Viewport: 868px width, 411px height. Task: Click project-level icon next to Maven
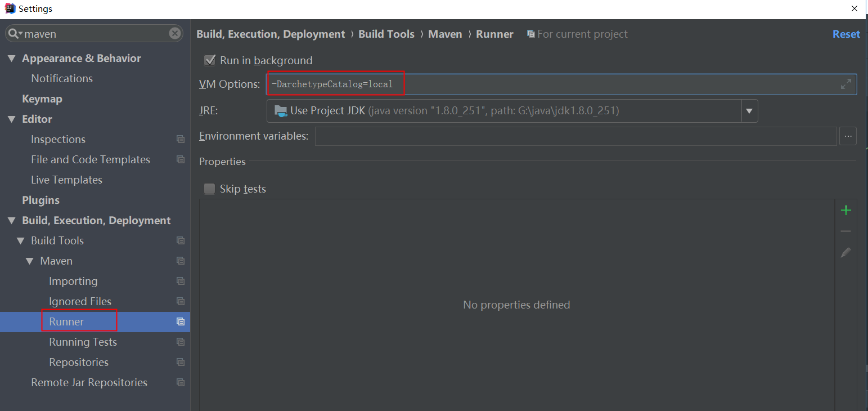[x=181, y=261]
